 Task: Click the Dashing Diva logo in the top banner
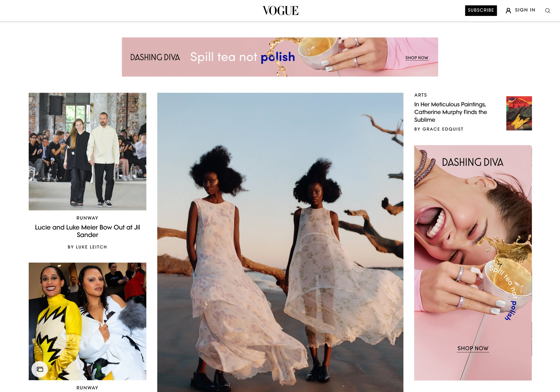click(155, 57)
